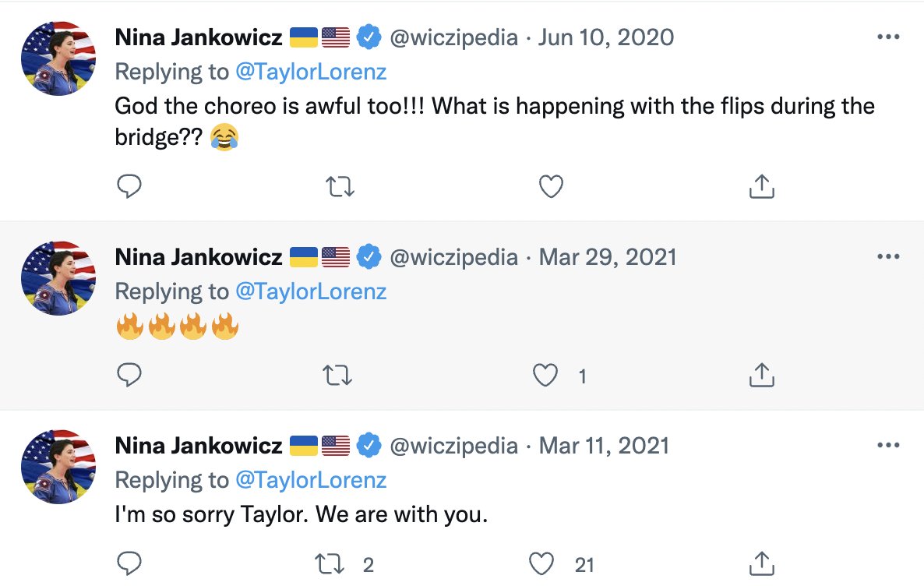The image size is (924, 586).
Task: Retweet the Mar 29, 2021 tweet
Action: pyautogui.click(x=337, y=376)
